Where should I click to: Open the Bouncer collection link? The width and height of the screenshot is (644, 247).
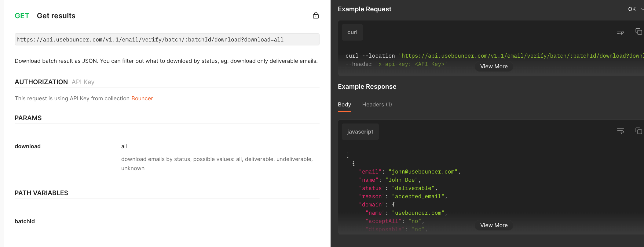(x=142, y=98)
